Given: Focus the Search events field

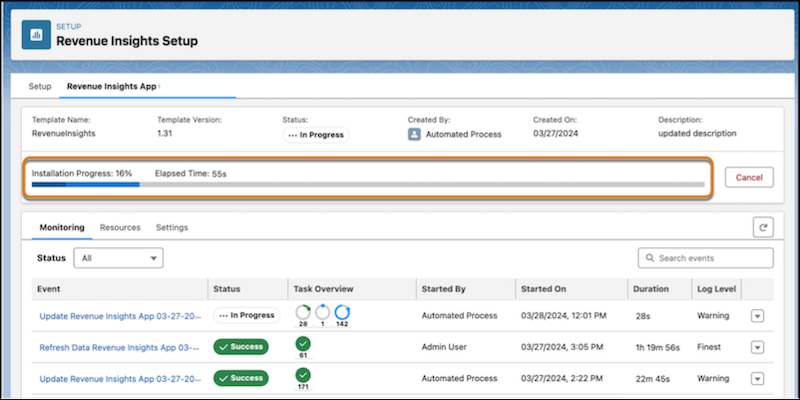Looking at the screenshot, I should [706, 258].
